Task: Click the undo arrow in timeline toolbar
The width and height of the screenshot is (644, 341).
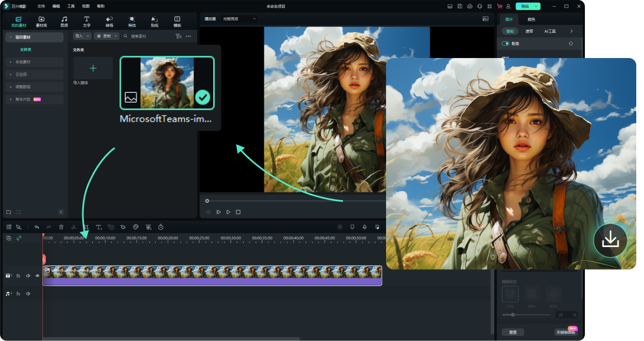Action: click(x=36, y=227)
